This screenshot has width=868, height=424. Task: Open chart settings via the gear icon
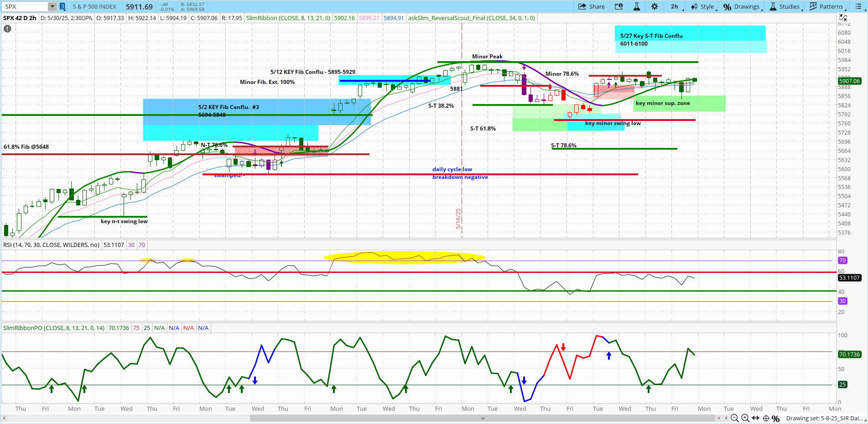(x=655, y=6)
